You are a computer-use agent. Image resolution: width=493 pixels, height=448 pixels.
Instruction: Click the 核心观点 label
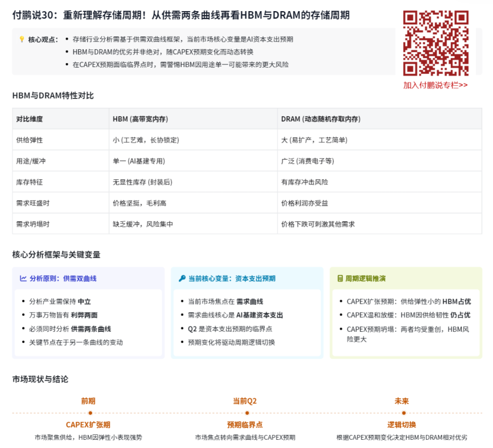point(43,40)
